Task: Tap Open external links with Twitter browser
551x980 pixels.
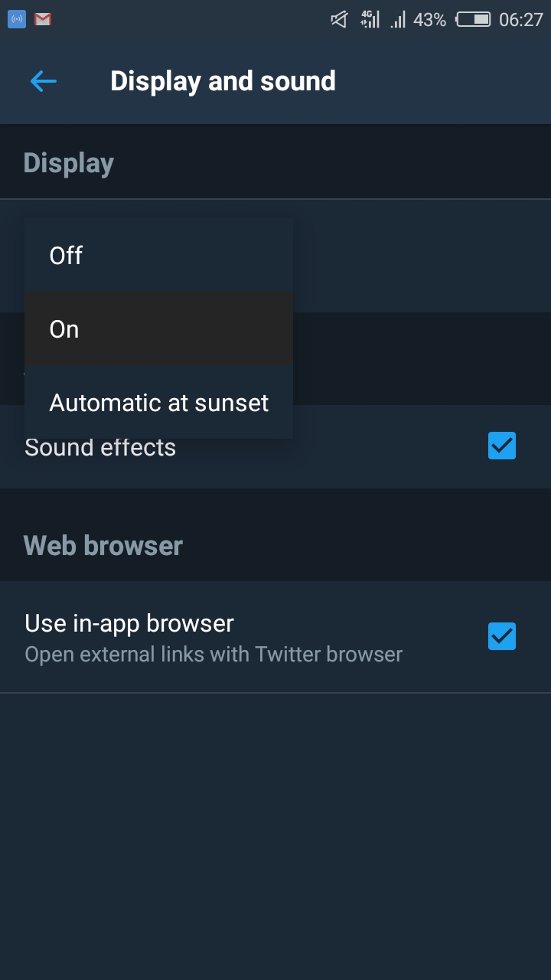Action: point(214,655)
